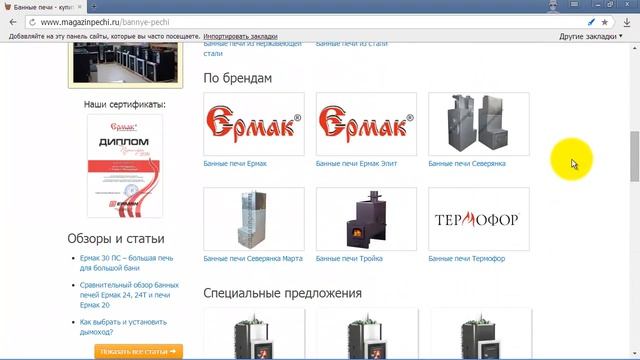Image resolution: width=640 pixels, height=360 pixels.
Task: Expand the Другие закладки dropdown
Action: pyautogui.click(x=591, y=36)
